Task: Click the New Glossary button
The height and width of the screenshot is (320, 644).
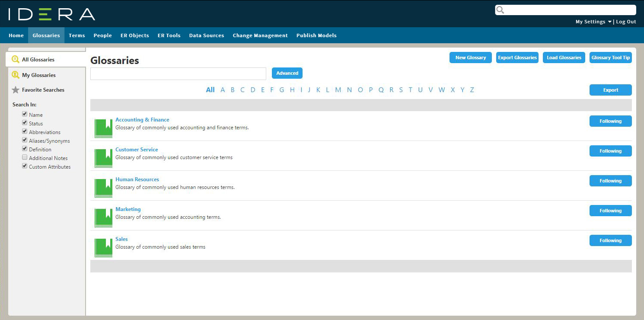Action: (x=470, y=58)
